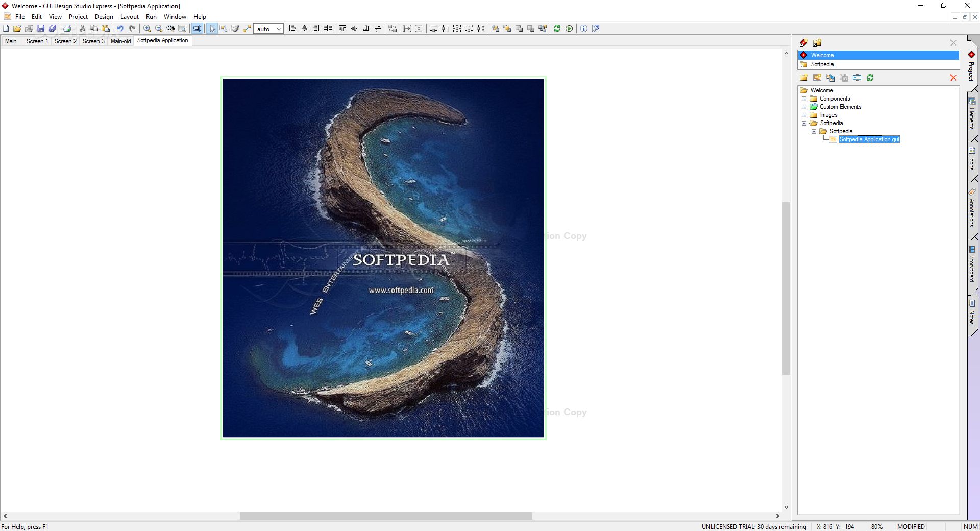Expand the Components tree folder
980x531 pixels.
(804, 99)
